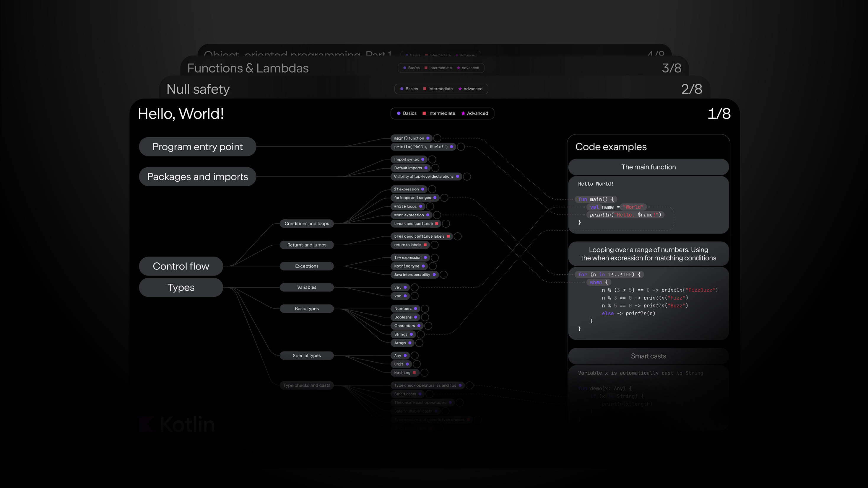This screenshot has height=488, width=868.
Task: Expand the Conditions and loops node
Action: click(306, 223)
